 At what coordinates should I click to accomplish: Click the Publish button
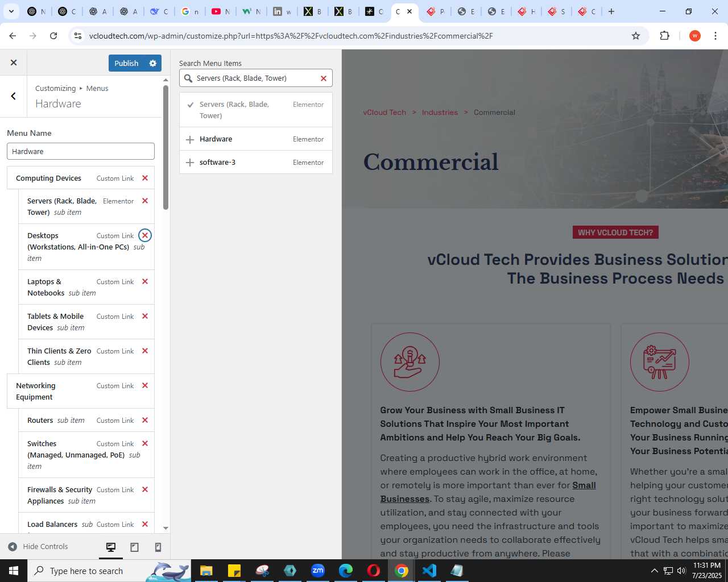[126, 63]
